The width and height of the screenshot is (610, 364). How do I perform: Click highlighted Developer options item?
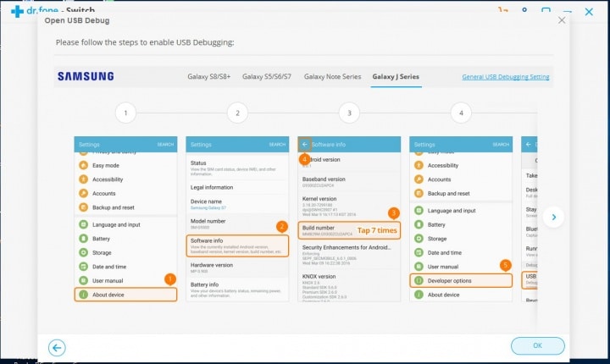click(x=461, y=280)
